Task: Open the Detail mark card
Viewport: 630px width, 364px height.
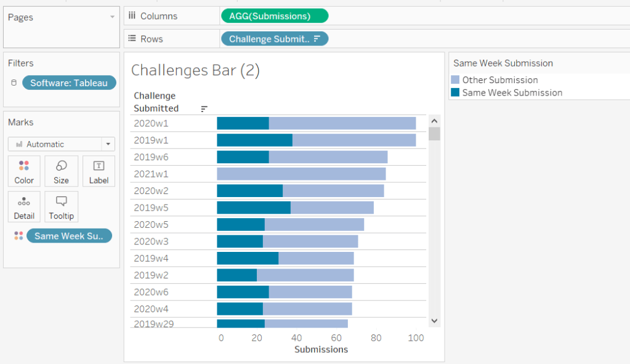Action: point(24,206)
